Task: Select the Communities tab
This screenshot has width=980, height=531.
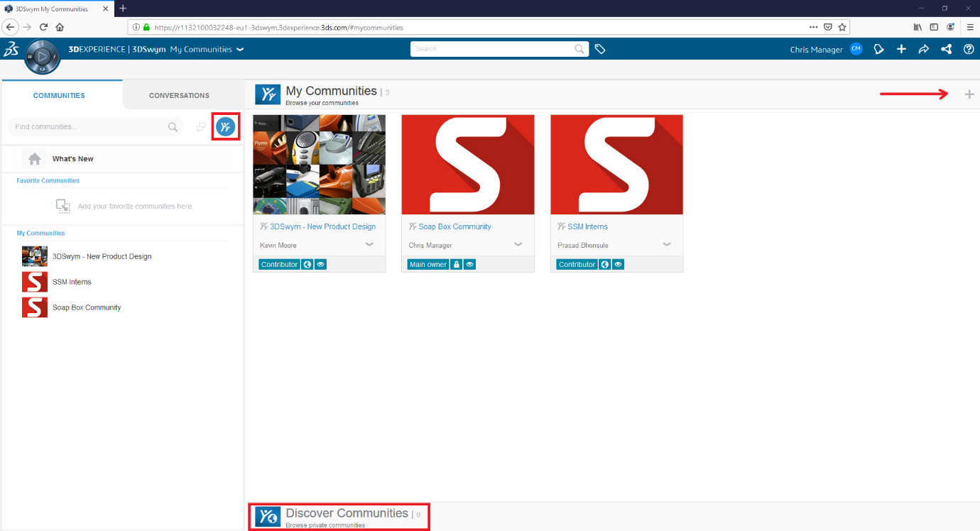Action: click(x=59, y=95)
